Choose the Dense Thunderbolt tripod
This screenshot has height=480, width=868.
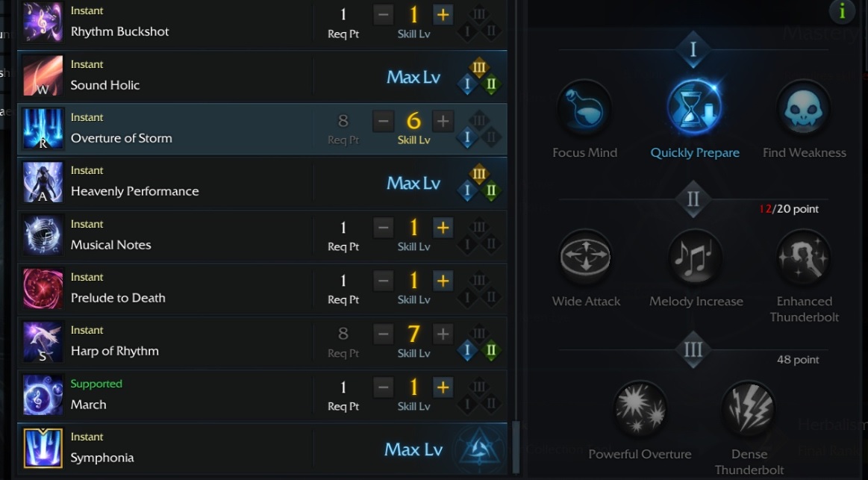click(749, 411)
